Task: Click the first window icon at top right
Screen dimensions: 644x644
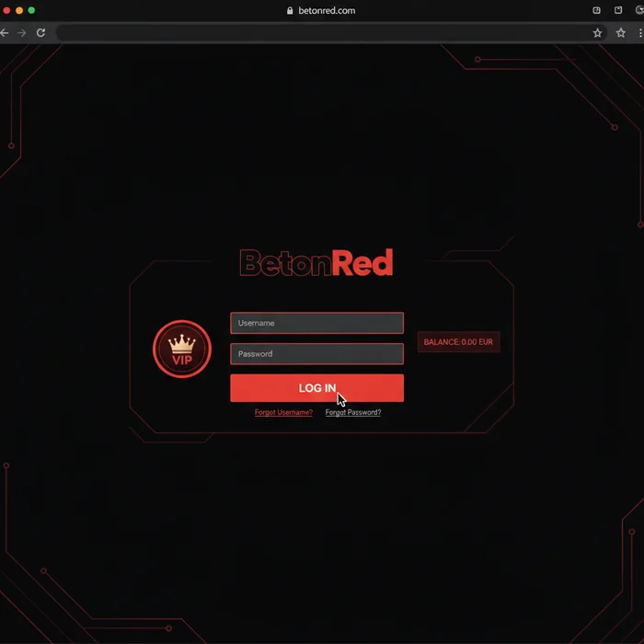Action: point(596,10)
